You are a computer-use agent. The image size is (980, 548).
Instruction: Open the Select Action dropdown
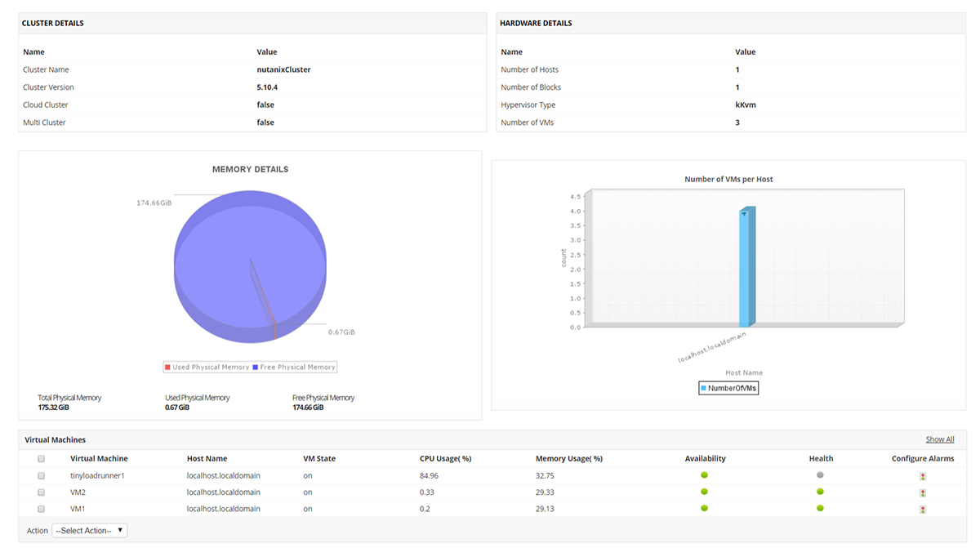pos(89,529)
